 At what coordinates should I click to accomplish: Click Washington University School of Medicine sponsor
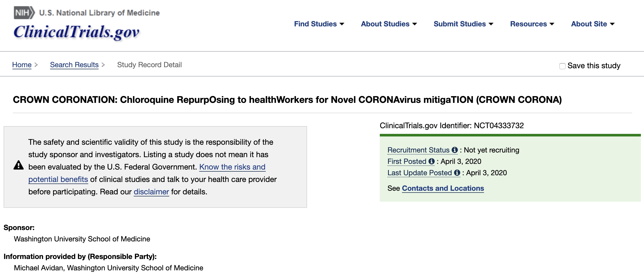[x=82, y=239]
